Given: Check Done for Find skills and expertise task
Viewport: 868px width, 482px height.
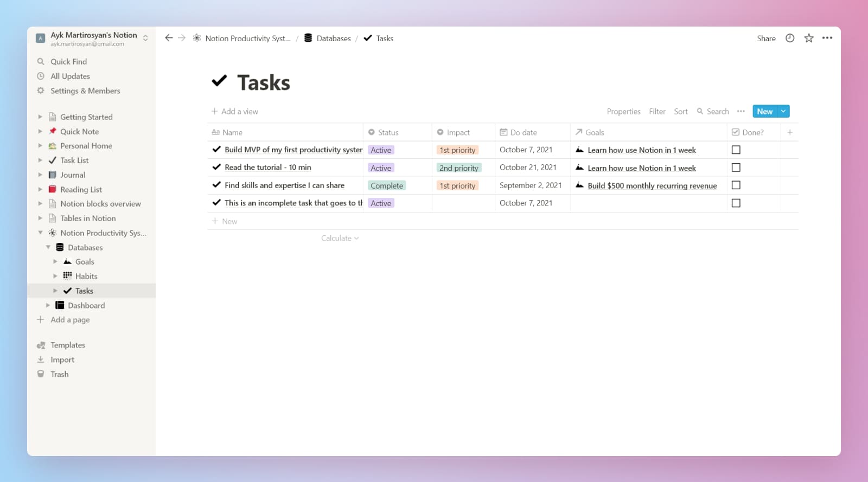Looking at the screenshot, I should (736, 185).
